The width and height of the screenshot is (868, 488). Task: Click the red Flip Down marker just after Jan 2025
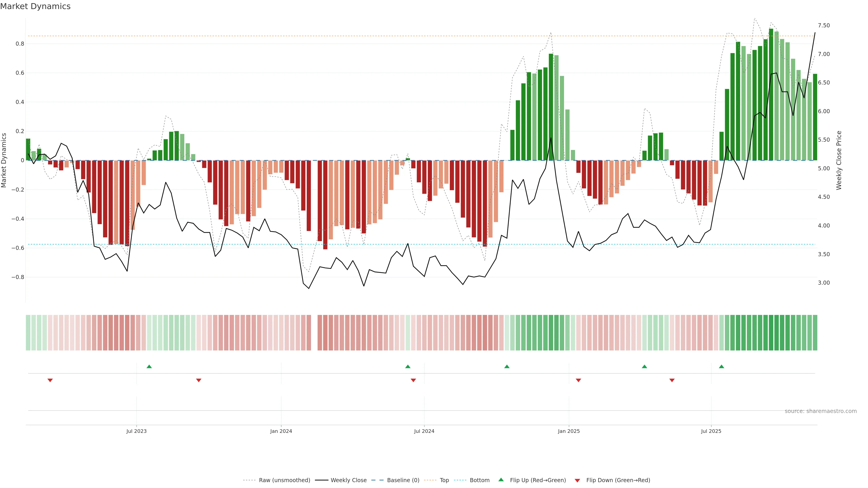(579, 380)
